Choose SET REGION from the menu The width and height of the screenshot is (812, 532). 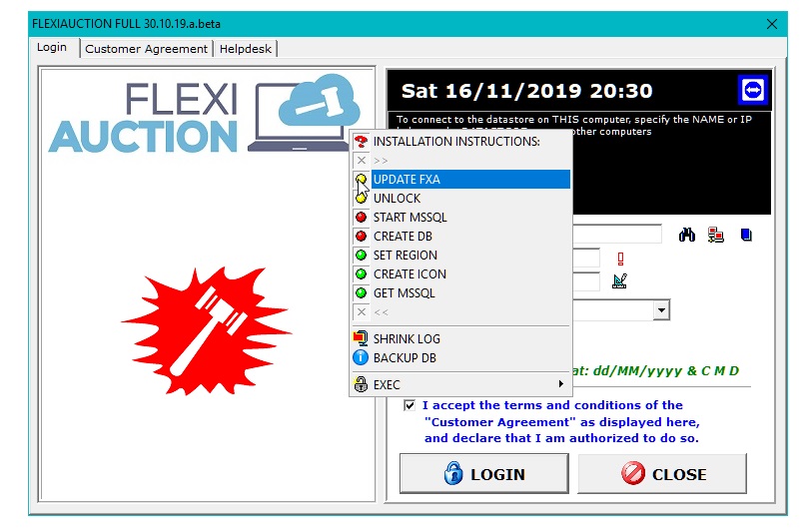click(x=460, y=256)
